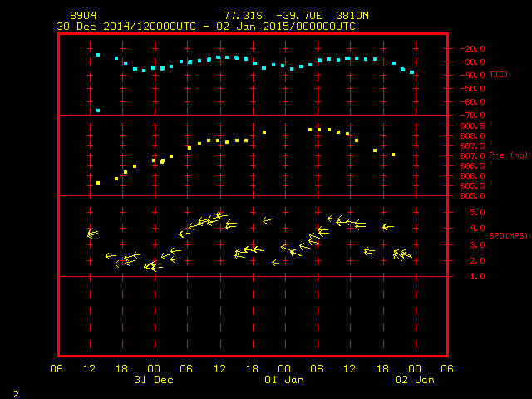Click the 4.0 wind speed axis label

tap(478, 229)
